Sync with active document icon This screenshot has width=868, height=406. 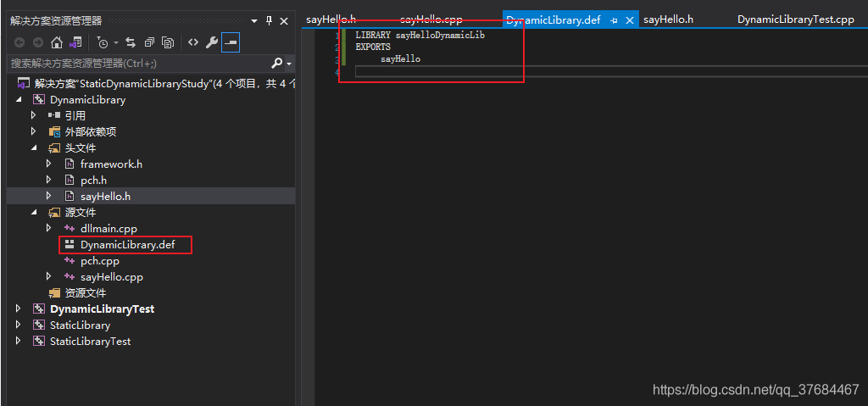click(x=131, y=42)
